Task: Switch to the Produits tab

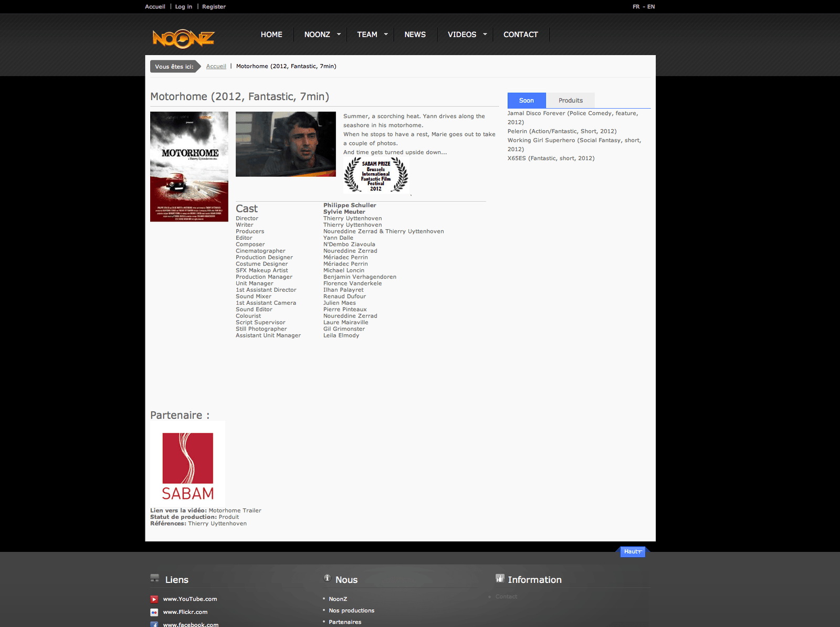Action: pos(570,101)
